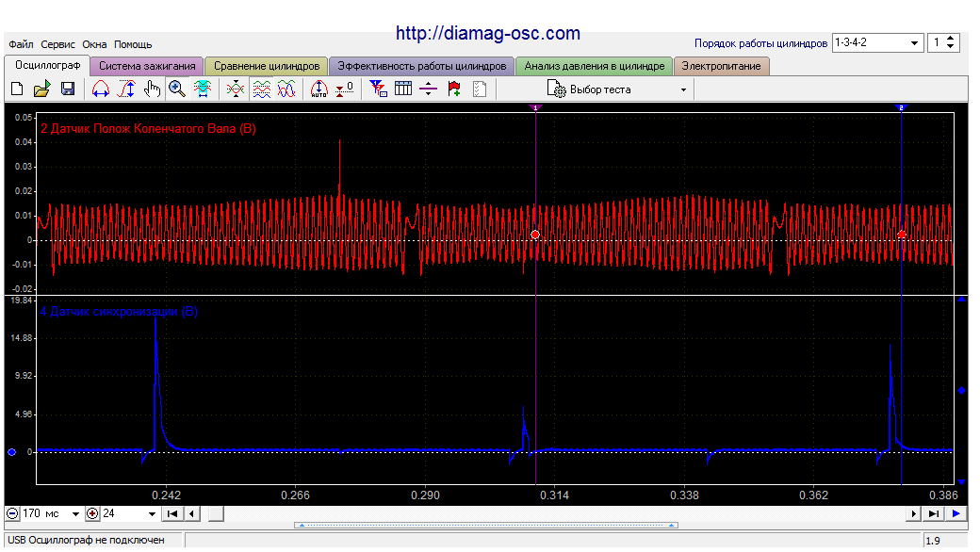Switch to the Осциллограф tab
Screen dimensions: 980x552
tap(47, 66)
